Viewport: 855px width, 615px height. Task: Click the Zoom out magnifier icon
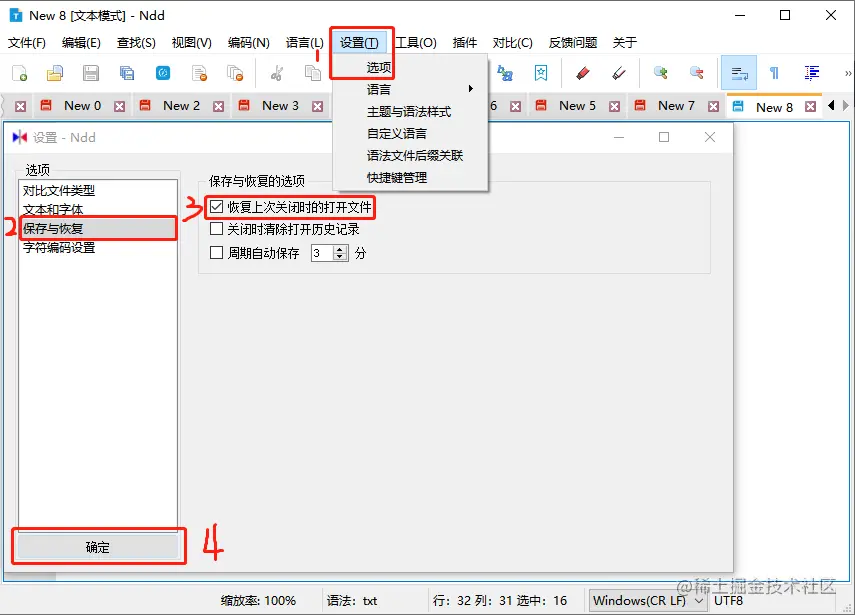tap(697, 73)
